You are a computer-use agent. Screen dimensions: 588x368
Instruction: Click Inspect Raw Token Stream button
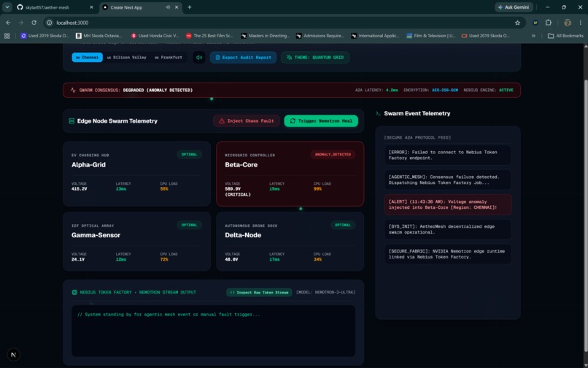click(x=259, y=292)
